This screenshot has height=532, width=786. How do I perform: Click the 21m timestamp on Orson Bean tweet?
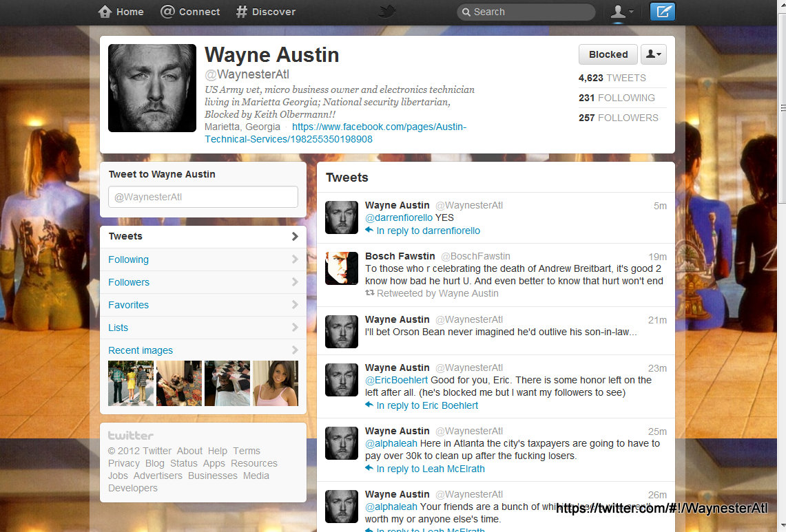coord(657,320)
